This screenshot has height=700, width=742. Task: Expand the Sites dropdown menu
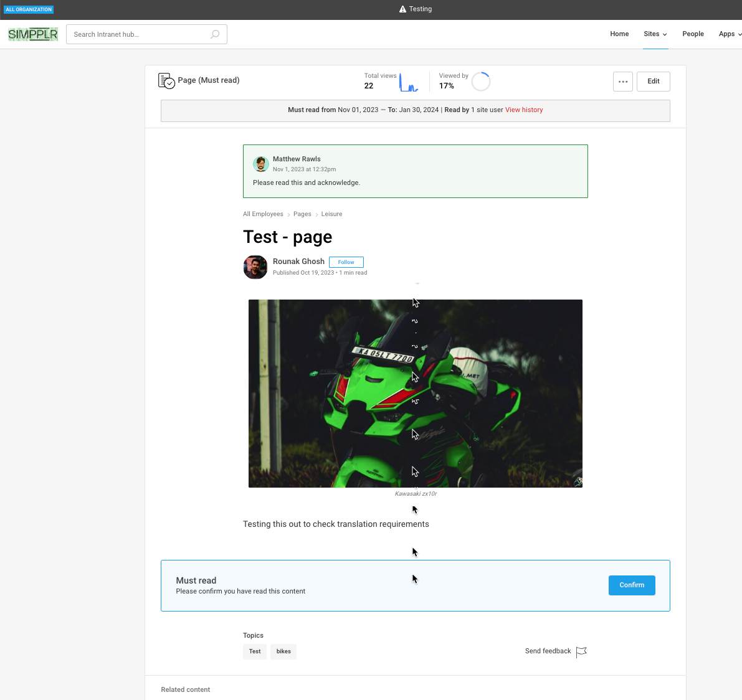pos(655,34)
